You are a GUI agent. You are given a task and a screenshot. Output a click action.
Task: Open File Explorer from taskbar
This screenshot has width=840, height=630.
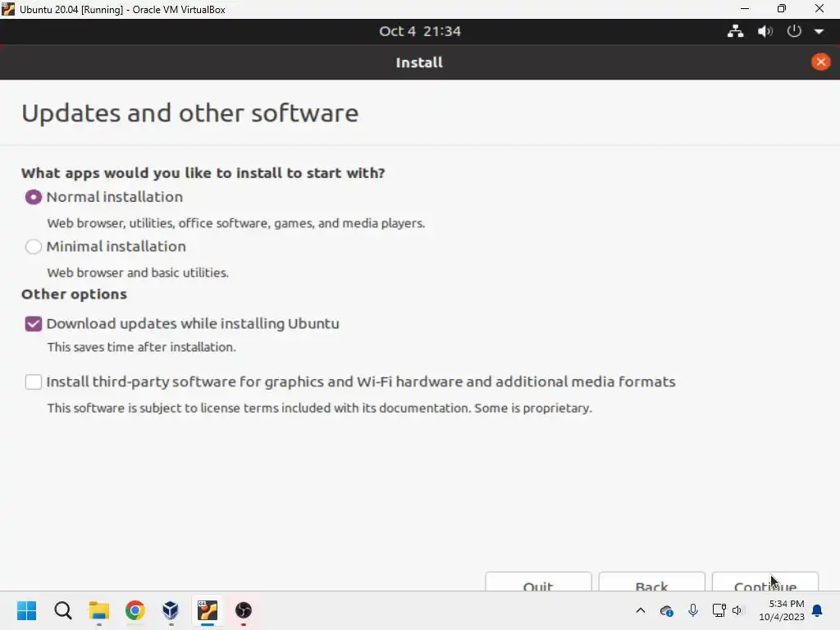(x=99, y=610)
